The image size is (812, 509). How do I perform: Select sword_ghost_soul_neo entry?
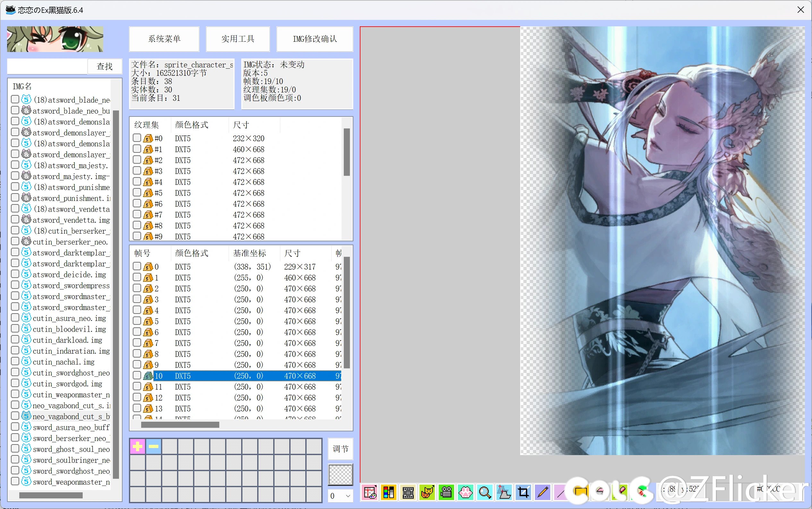(71, 449)
